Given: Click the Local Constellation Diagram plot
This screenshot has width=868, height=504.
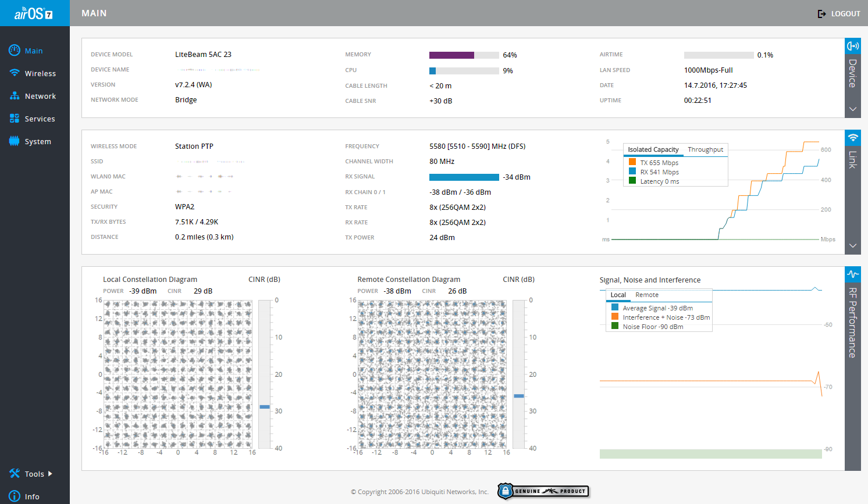Looking at the screenshot, I should (178, 374).
